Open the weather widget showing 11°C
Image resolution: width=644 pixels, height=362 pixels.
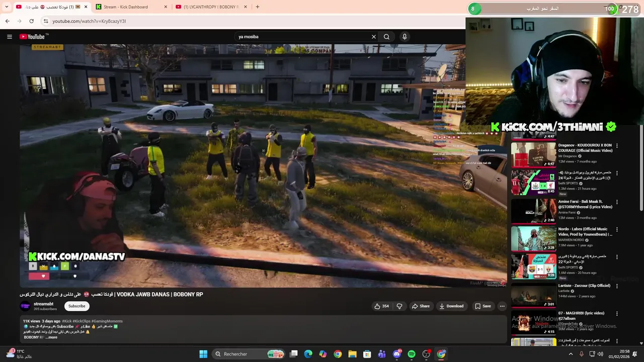point(19,354)
